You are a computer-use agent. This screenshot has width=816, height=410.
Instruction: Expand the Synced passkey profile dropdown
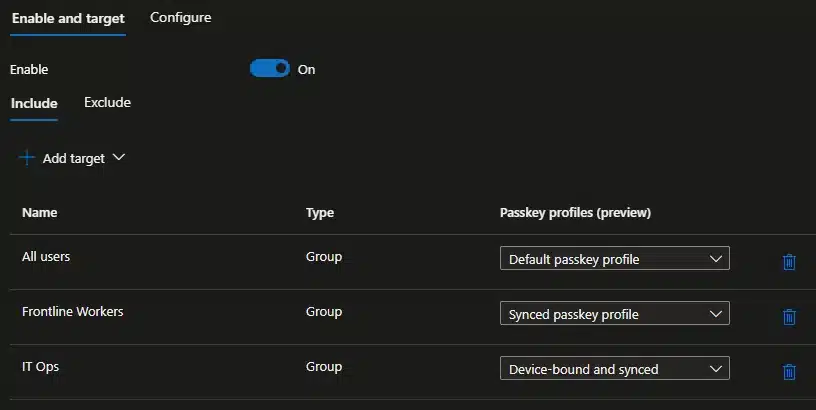click(614, 314)
